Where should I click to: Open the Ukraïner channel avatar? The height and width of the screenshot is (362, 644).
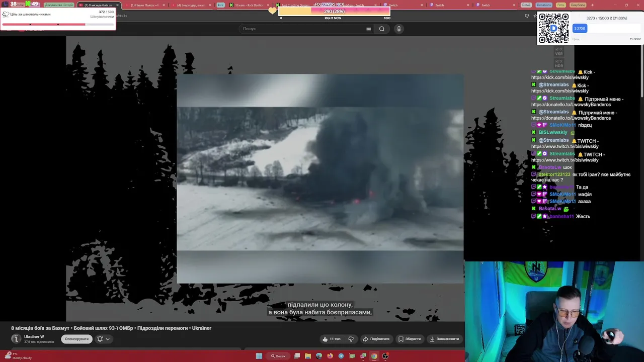[16, 339]
